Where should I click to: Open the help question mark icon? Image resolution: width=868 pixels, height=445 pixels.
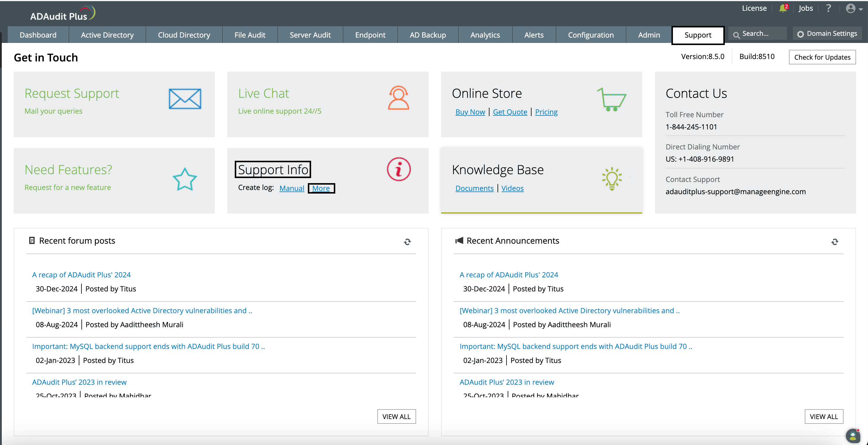pyautogui.click(x=829, y=8)
